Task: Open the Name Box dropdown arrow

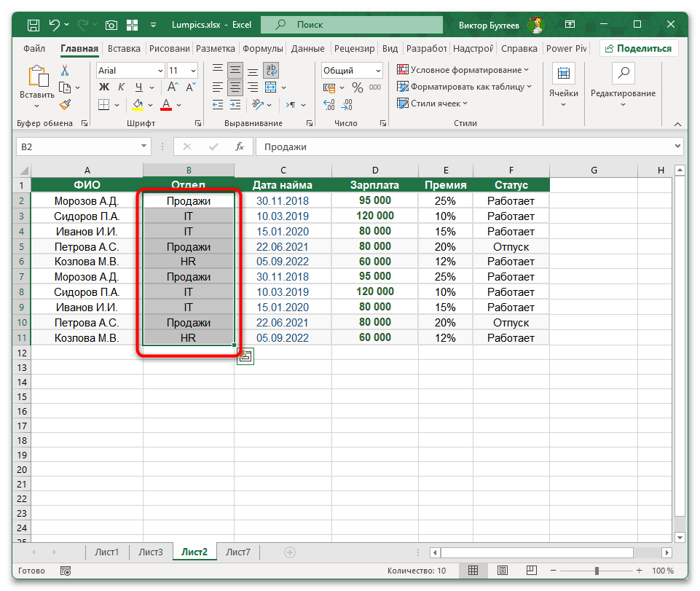Action: 143,146
